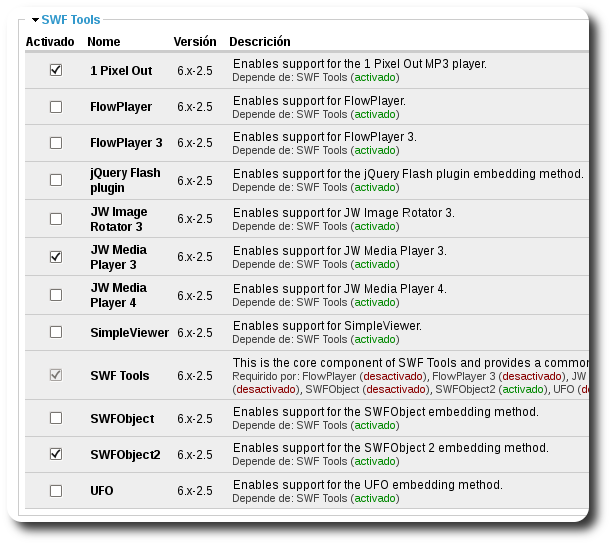Screen dimensions: 612x545
Task: Click the greyed SWF Tools core checkbox
Action: (x=56, y=376)
